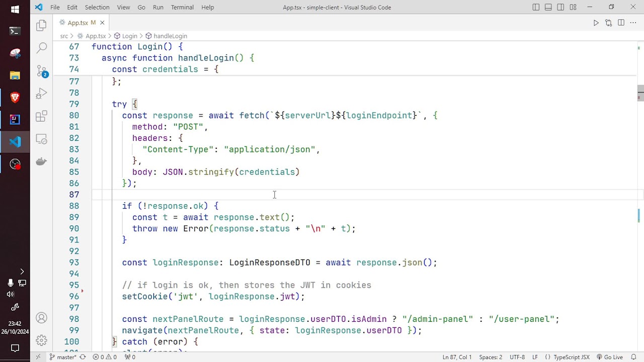Open the Selection menu
The height and width of the screenshot is (362, 644).
tap(97, 7)
